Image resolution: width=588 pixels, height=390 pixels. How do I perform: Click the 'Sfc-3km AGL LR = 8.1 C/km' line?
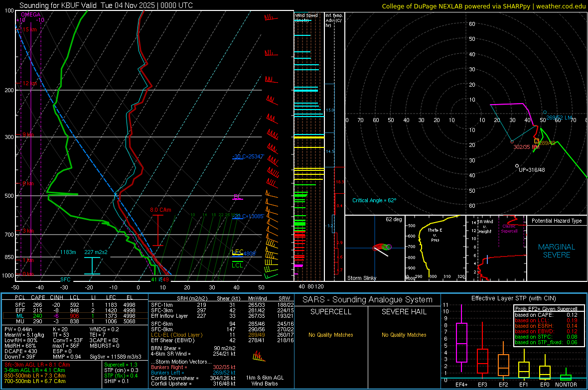pyautogui.click(x=37, y=365)
